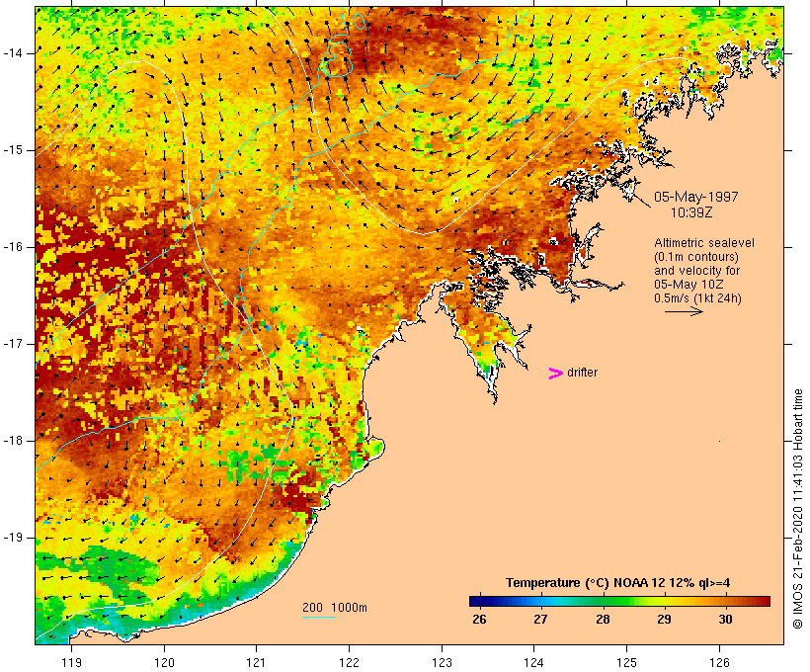Click the dark red end of the colorbar
The height and width of the screenshot is (672, 810).
(x=763, y=601)
